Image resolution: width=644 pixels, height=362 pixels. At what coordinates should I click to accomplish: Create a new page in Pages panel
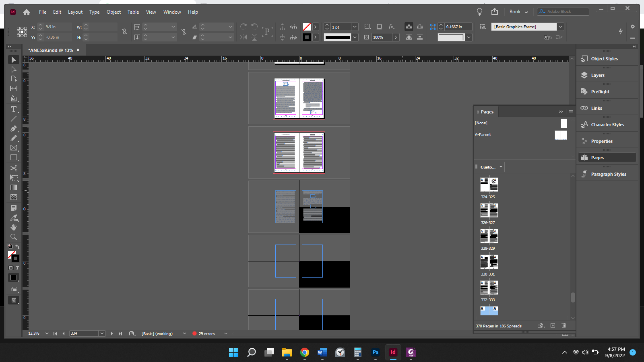[553, 326]
